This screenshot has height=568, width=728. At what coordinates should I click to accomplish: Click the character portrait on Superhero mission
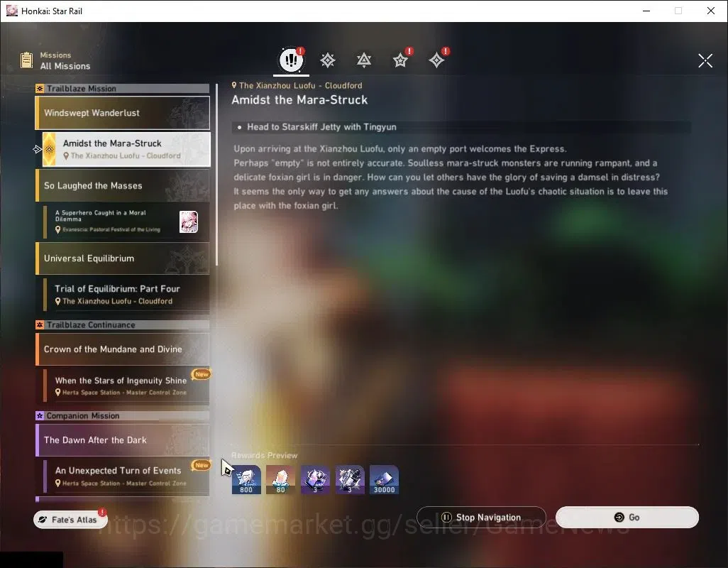[189, 222]
